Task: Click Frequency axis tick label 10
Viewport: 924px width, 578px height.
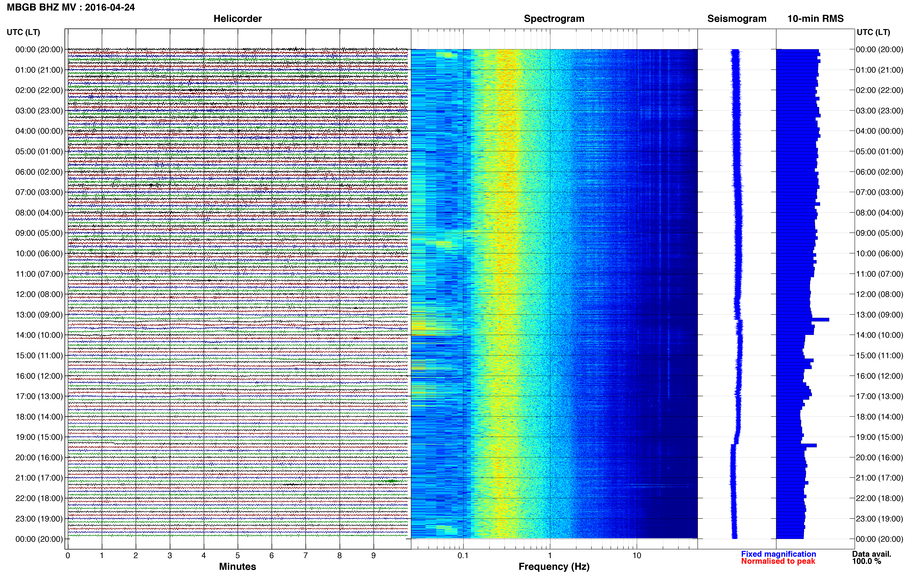Action: 637,556
